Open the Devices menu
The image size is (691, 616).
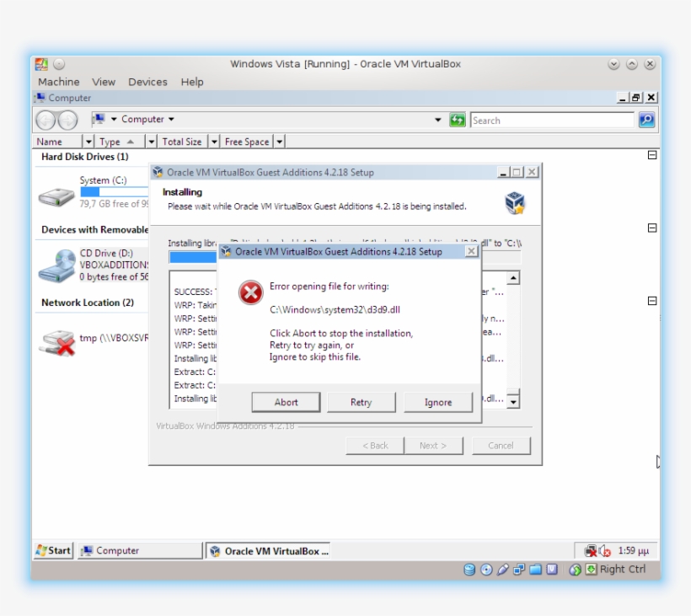click(147, 82)
